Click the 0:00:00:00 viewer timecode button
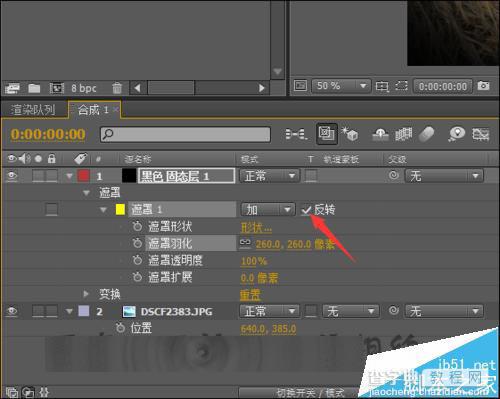The image size is (500, 399). pyautogui.click(x=443, y=86)
